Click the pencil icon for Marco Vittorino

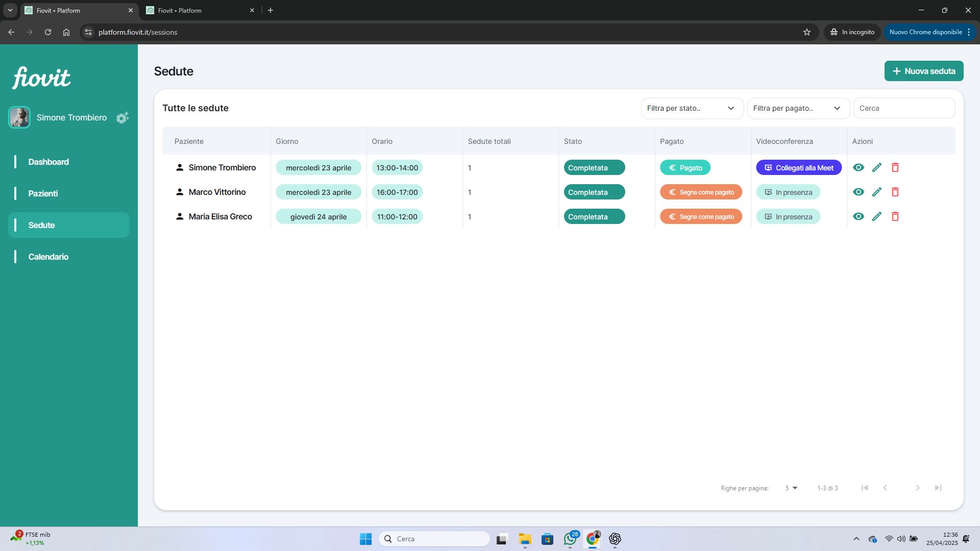click(x=877, y=192)
